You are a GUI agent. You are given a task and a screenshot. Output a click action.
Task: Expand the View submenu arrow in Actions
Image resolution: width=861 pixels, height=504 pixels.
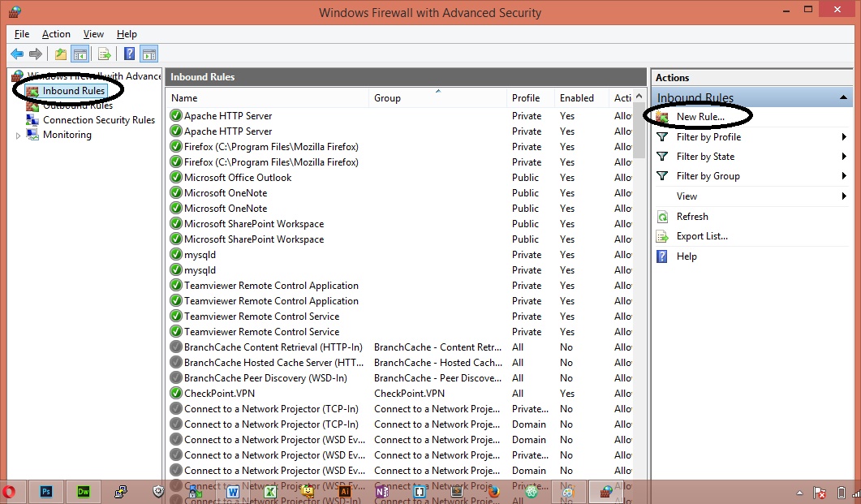click(x=844, y=196)
